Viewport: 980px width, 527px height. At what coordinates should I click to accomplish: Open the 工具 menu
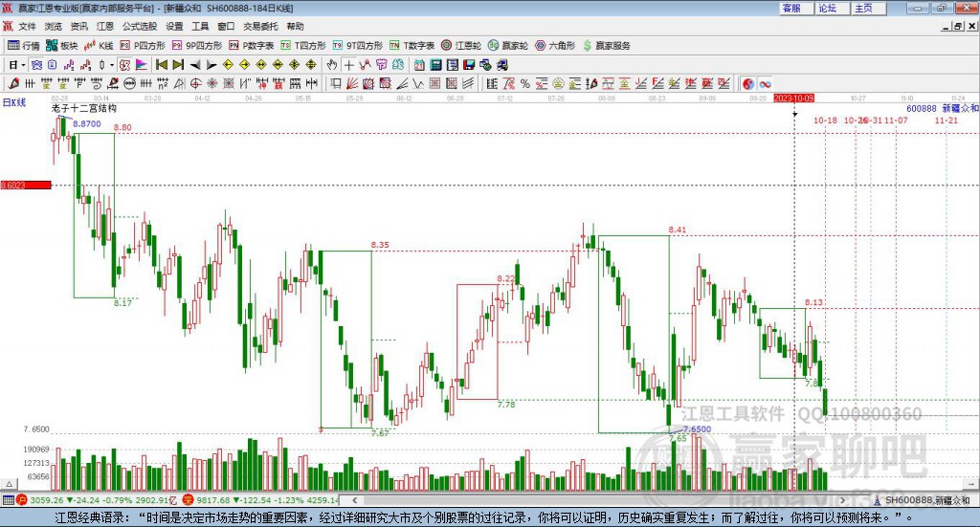point(200,26)
